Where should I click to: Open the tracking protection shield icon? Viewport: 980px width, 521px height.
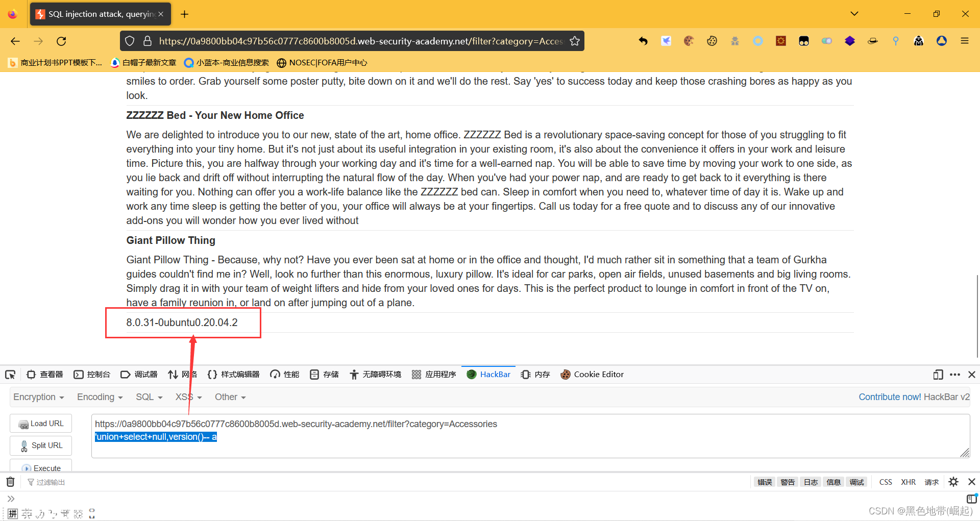[130, 41]
